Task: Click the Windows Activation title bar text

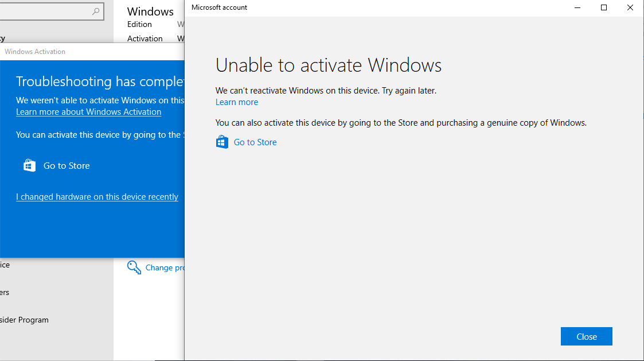Action: [35, 52]
